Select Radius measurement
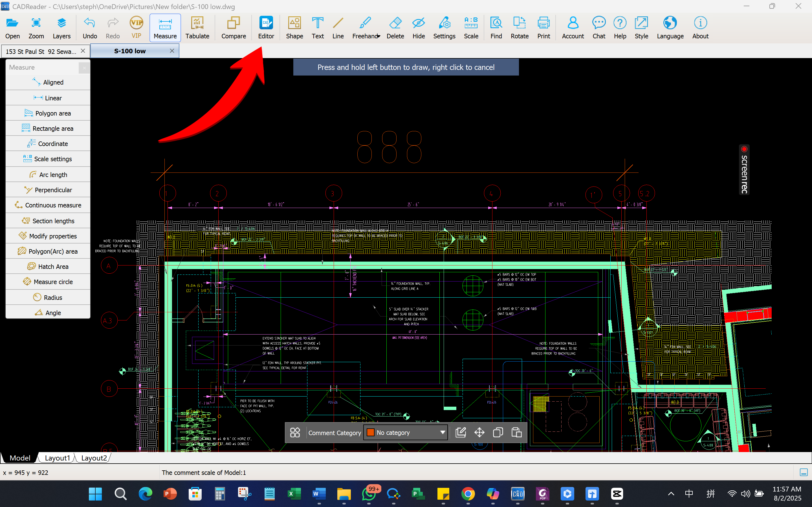812x507 pixels. point(48,297)
